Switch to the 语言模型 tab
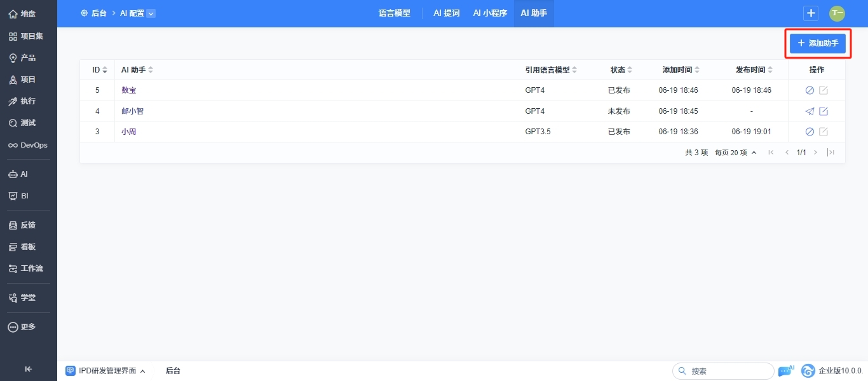The image size is (868, 381). tap(395, 13)
